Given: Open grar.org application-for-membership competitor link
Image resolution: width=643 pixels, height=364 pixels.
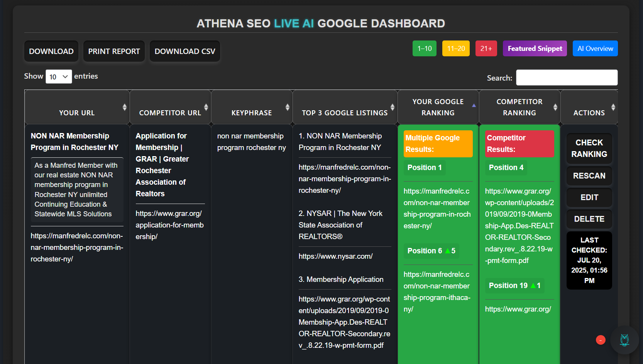Looking at the screenshot, I should (x=170, y=225).
